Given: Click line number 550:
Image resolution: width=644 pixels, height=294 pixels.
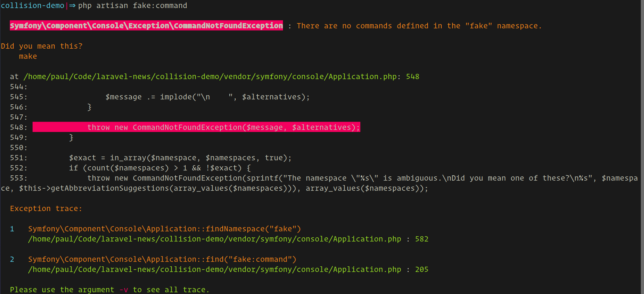Looking at the screenshot, I should (19, 148).
